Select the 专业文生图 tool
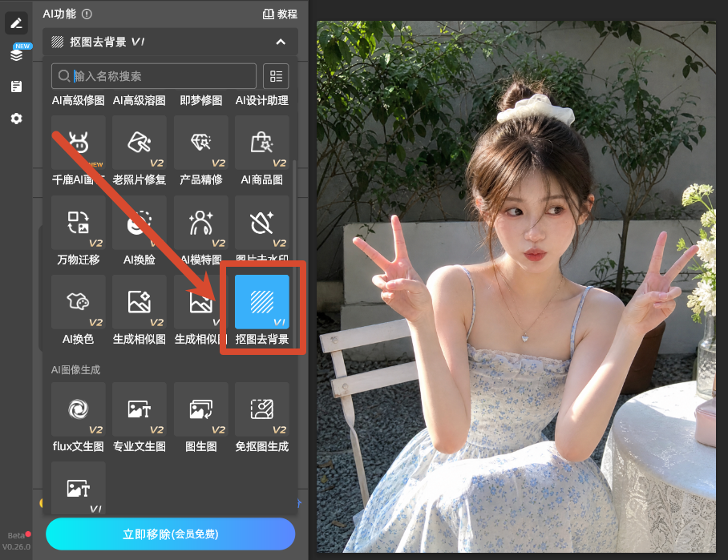 point(140,417)
